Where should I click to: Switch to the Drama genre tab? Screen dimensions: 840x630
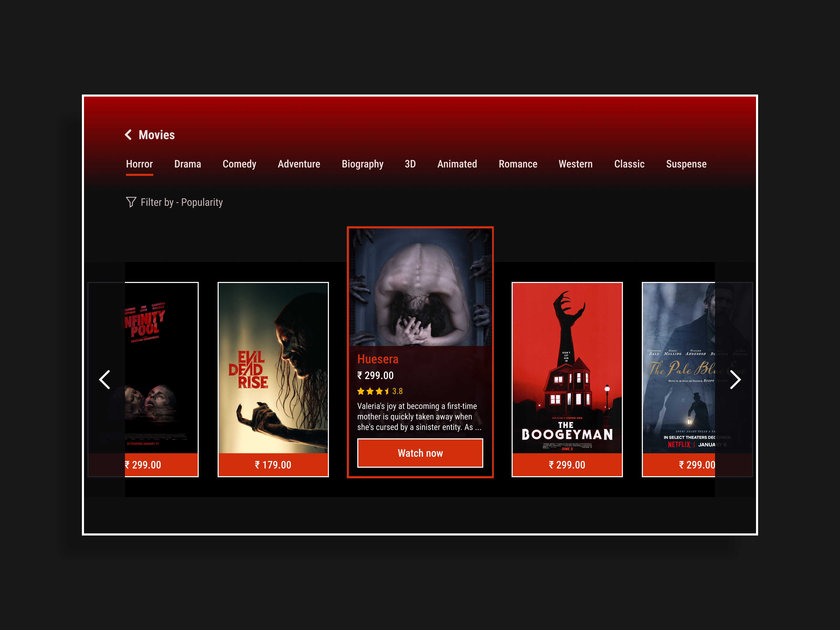(188, 164)
